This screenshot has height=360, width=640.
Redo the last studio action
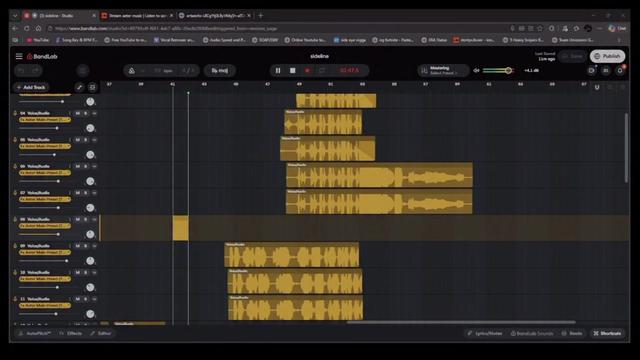36,71
